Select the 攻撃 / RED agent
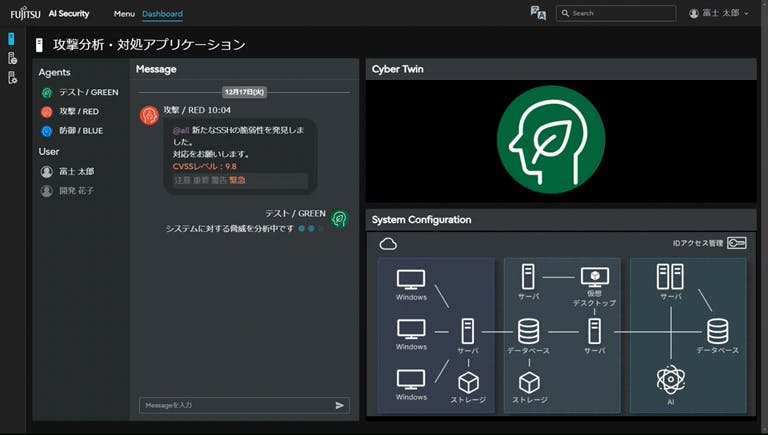This screenshot has height=435, width=768. pyautogui.click(x=70, y=112)
